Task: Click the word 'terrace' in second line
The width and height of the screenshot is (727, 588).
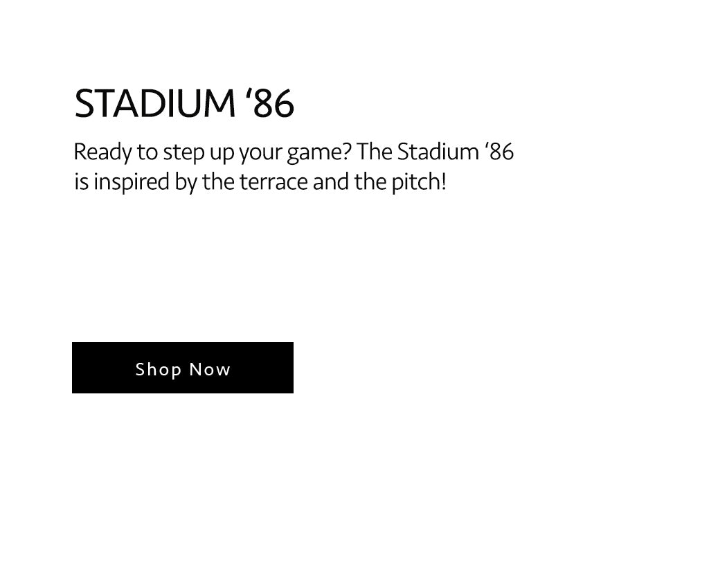Action: [x=273, y=182]
